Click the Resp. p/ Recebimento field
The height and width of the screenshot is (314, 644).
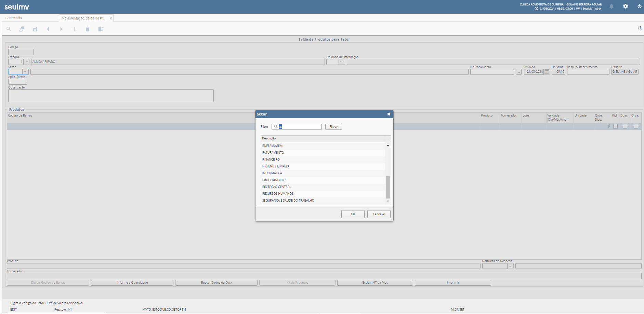click(588, 72)
